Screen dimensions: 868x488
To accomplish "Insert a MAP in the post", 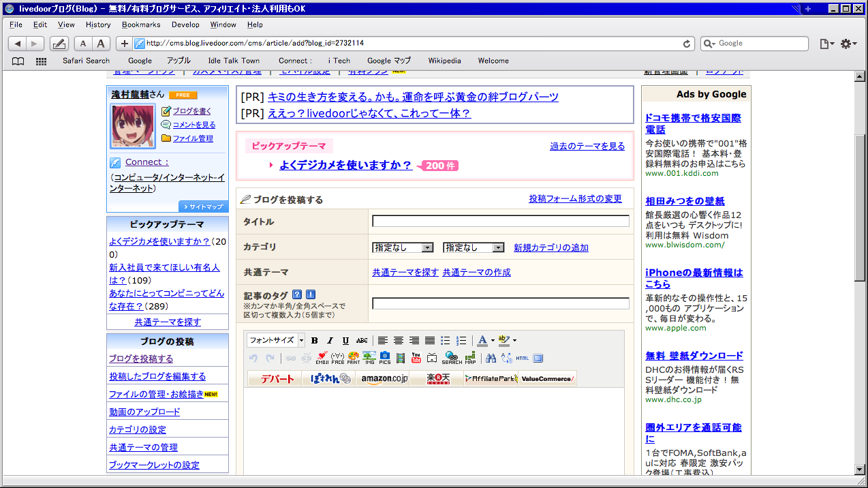I will pyautogui.click(x=470, y=358).
